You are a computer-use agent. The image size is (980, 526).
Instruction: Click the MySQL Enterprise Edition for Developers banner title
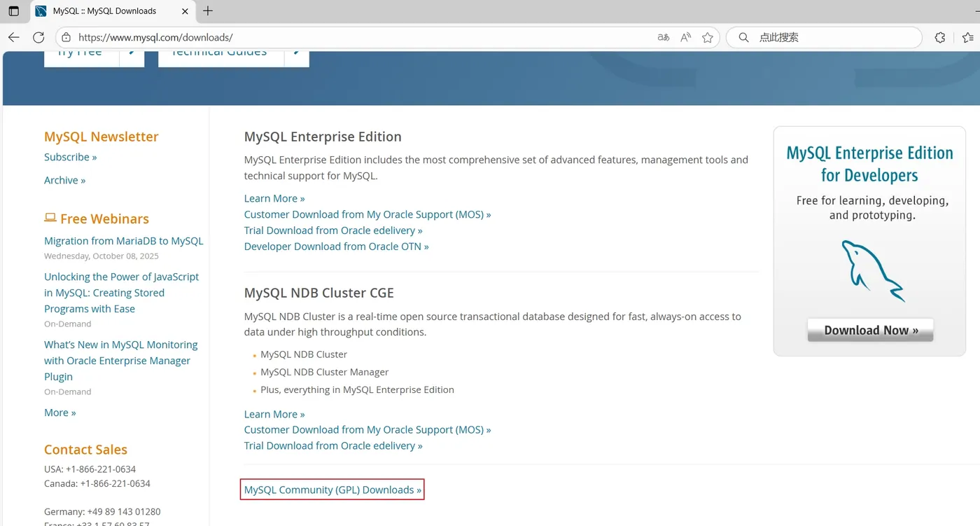[x=869, y=164]
